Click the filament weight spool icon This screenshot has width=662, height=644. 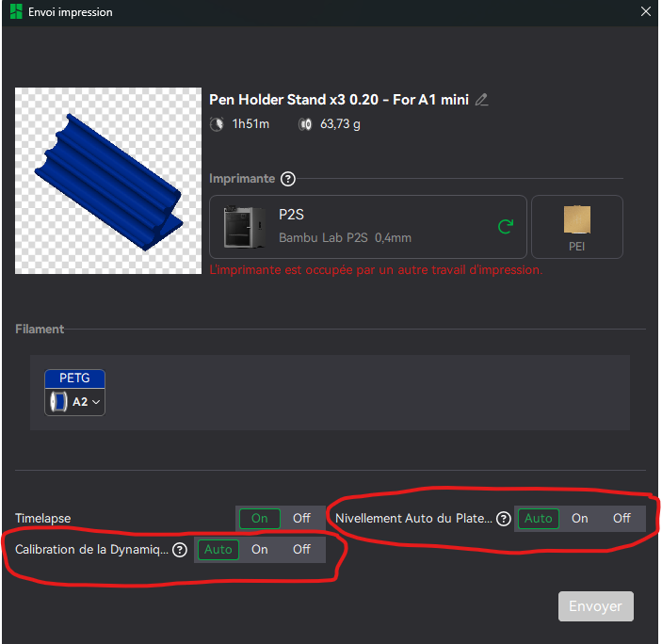305,124
